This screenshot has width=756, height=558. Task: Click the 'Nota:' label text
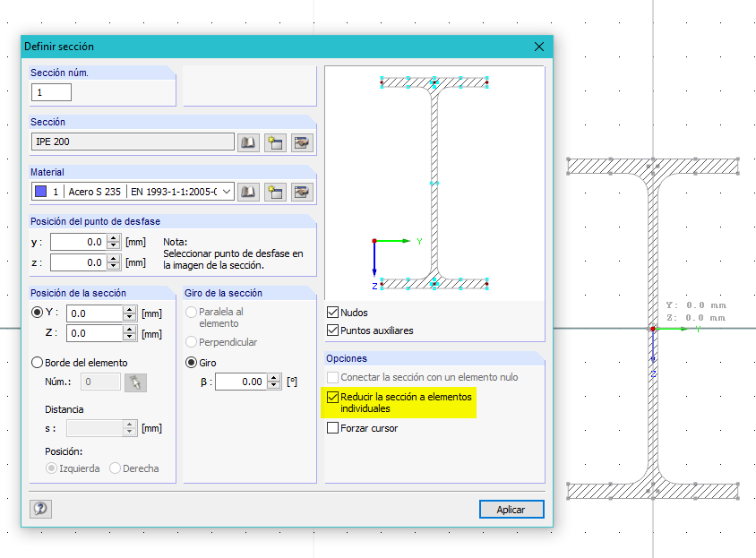point(175,242)
